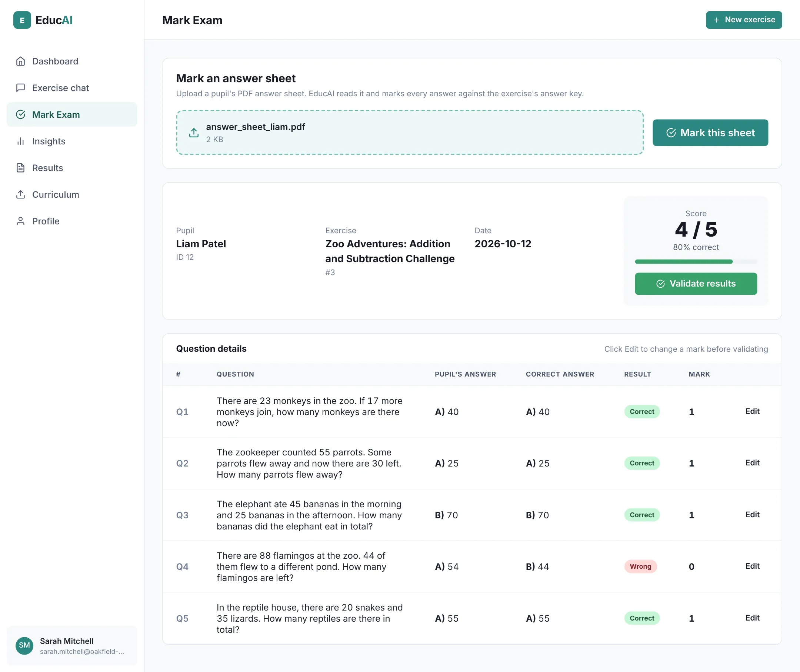Click the 80% correct score progress bar
This screenshot has width=800, height=672.
tap(696, 262)
